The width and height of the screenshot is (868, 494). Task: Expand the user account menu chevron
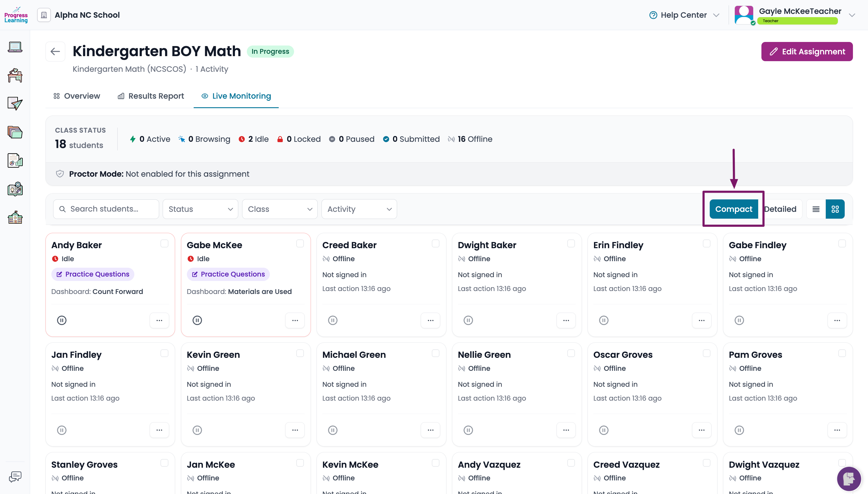click(852, 15)
